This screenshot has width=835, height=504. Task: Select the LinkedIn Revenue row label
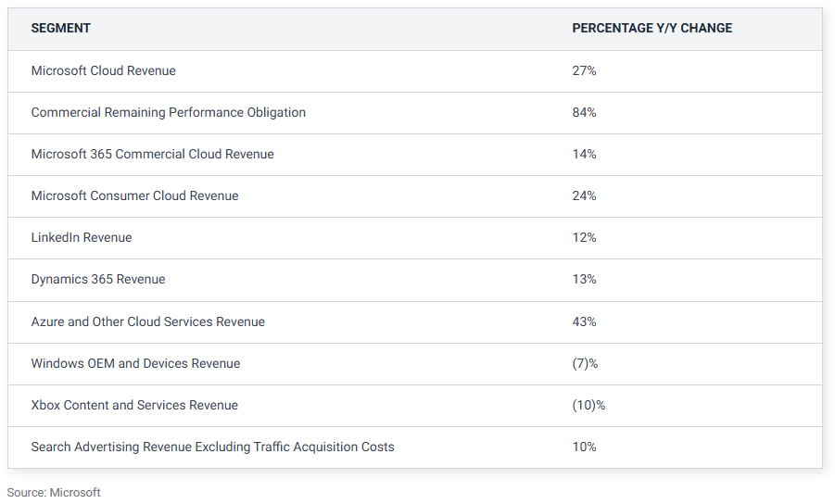[82, 237]
